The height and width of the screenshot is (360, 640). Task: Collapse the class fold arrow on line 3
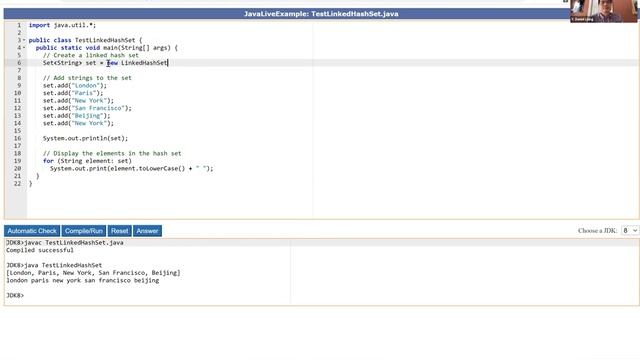24,40
